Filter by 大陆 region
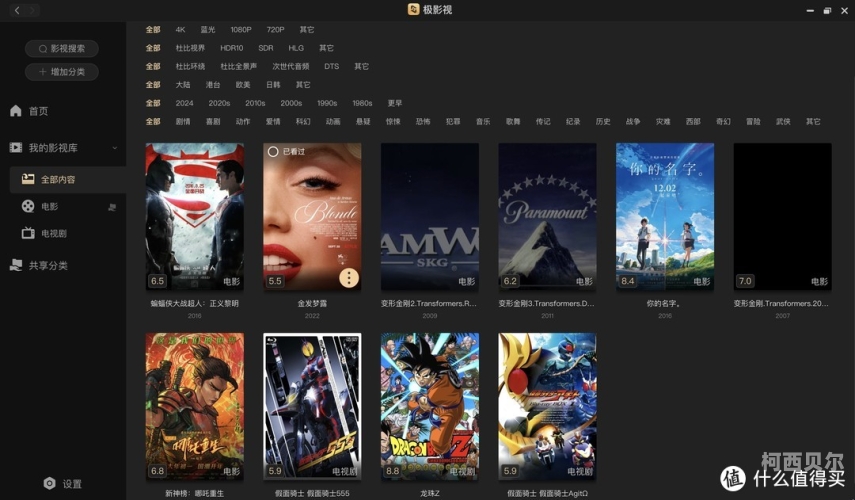855x500 pixels. (x=183, y=85)
